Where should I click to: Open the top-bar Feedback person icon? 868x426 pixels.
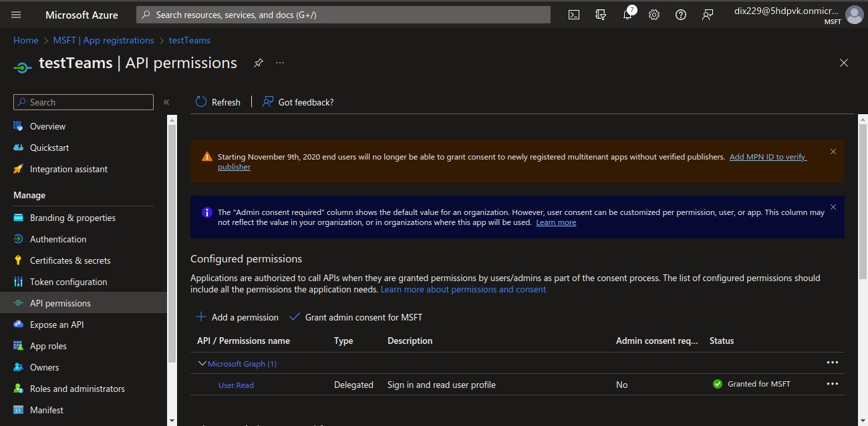pyautogui.click(x=708, y=15)
